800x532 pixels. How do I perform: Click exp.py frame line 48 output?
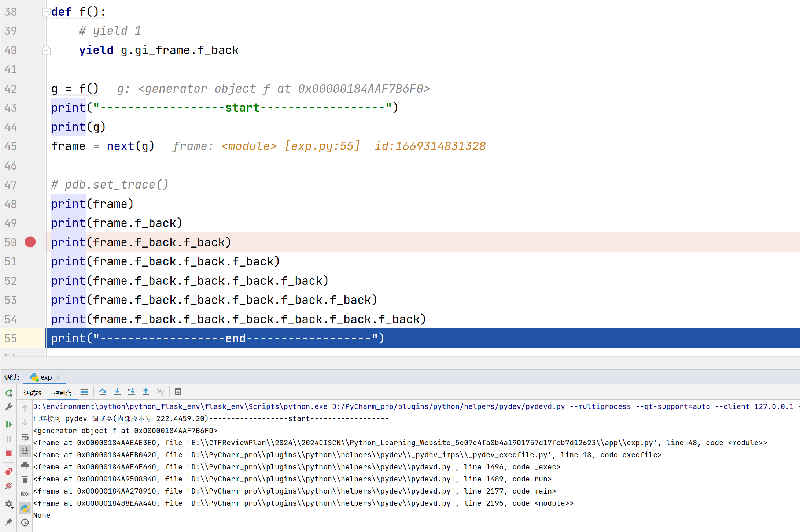[400, 443]
